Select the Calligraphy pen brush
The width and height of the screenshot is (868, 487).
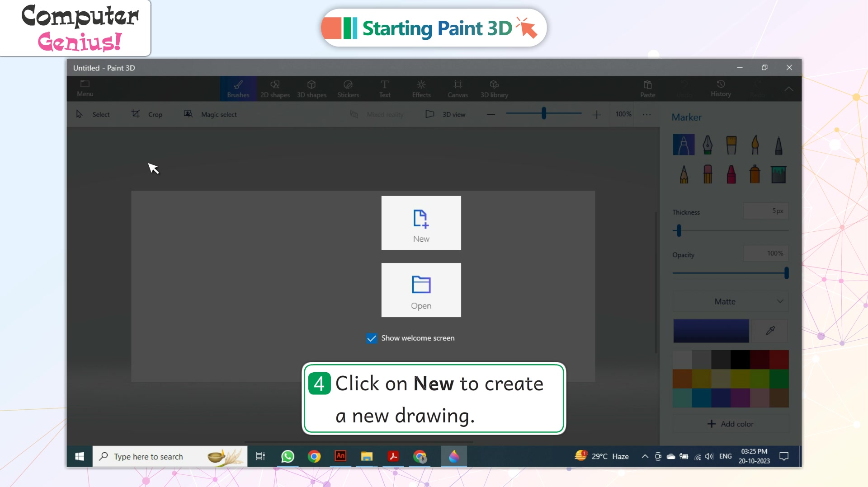click(x=708, y=145)
